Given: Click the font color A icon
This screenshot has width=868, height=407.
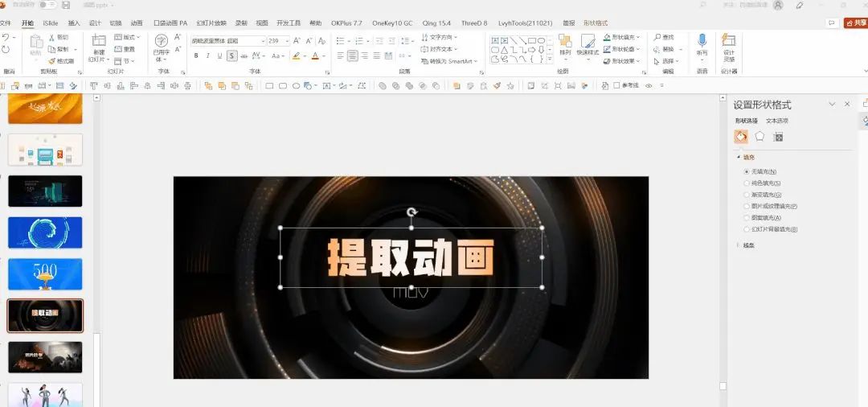Looking at the screenshot, I should [315, 56].
